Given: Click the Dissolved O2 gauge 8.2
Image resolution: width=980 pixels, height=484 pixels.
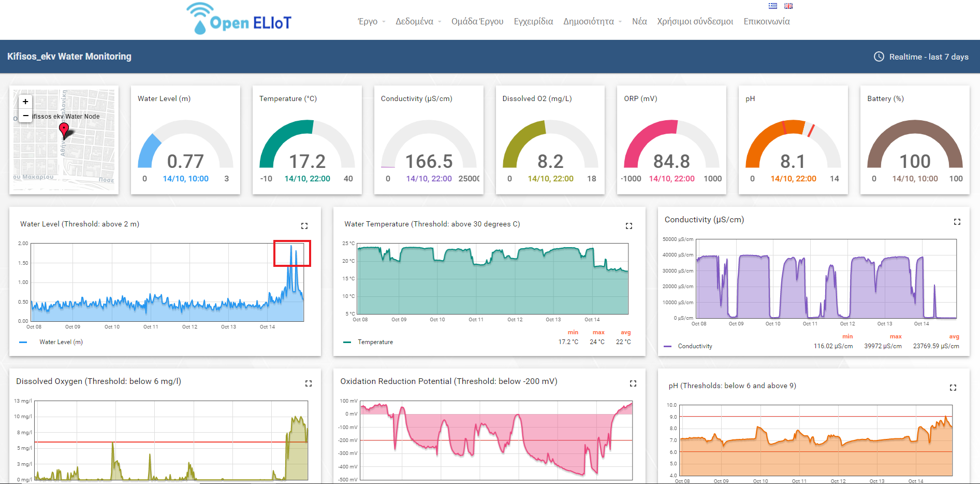Looking at the screenshot, I should pyautogui.click(x=550, y=145).
